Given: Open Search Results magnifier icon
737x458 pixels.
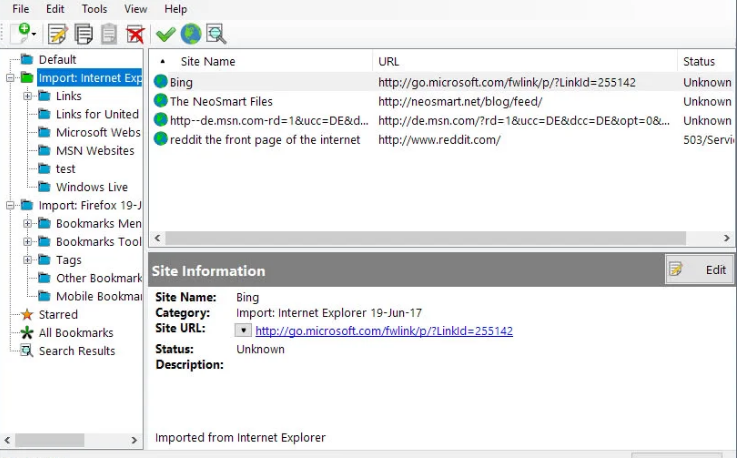Looking at the screenshot, I should pos(27,351).
